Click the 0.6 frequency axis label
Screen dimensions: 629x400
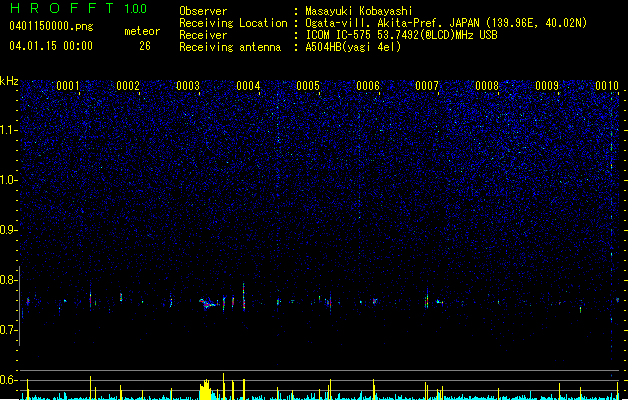8,380
